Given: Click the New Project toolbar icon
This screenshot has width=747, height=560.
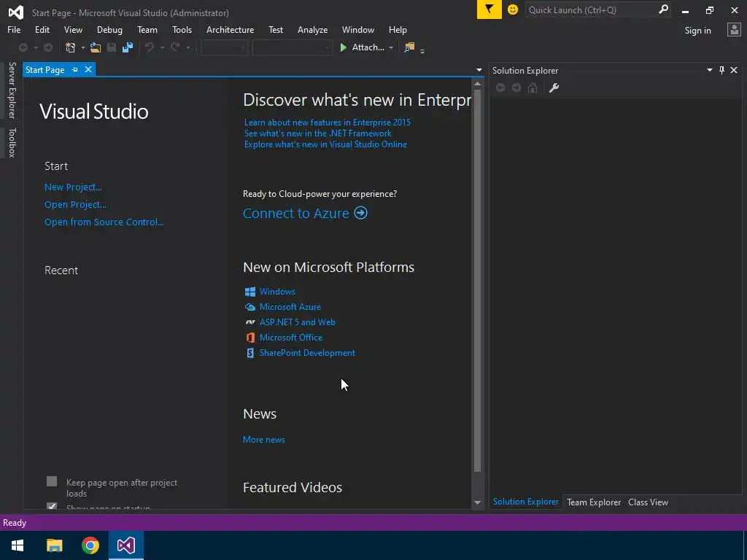Looking at the screenshot, I should (x=71, y=47).
